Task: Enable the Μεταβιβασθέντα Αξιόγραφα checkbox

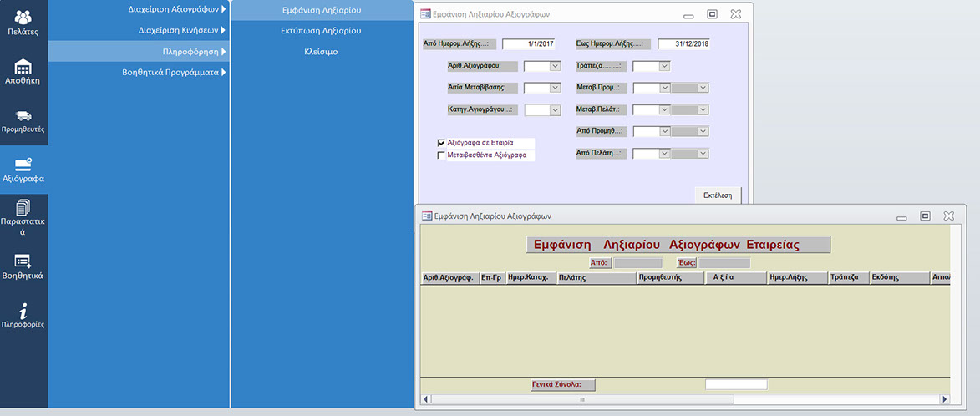Action: coord(441,155)
